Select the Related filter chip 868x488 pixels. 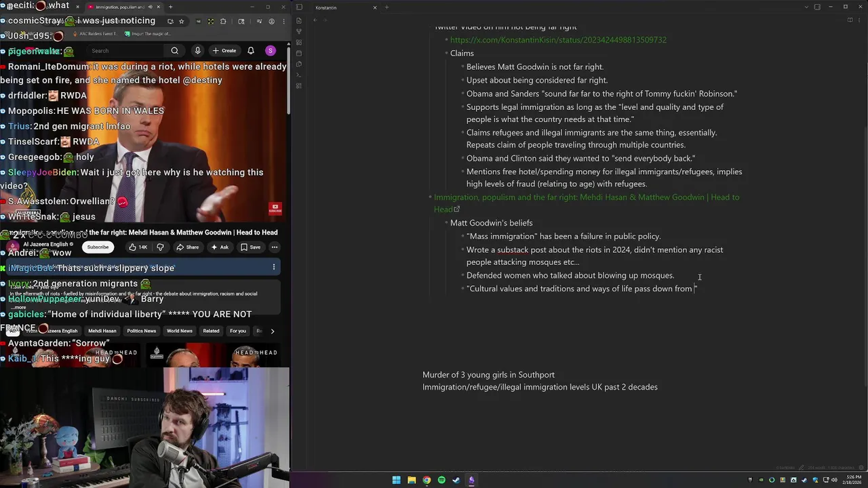[x=211, y=331]
